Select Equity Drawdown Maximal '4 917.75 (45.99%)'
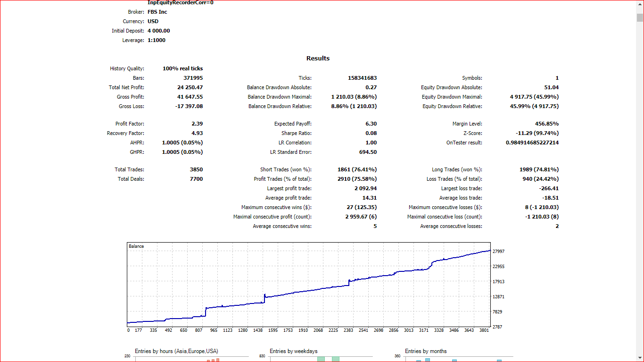Image resolution: width=644 pixels, height=362 pixels. (x=535, y=97)
